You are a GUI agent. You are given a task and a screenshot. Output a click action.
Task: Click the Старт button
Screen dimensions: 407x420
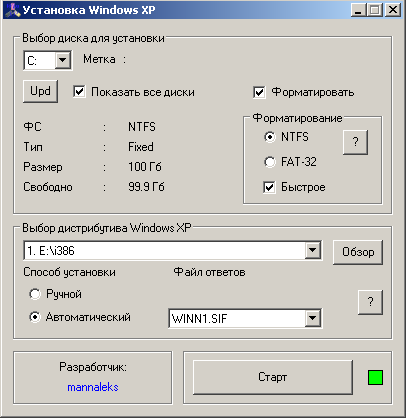click(x=273, y=377)
